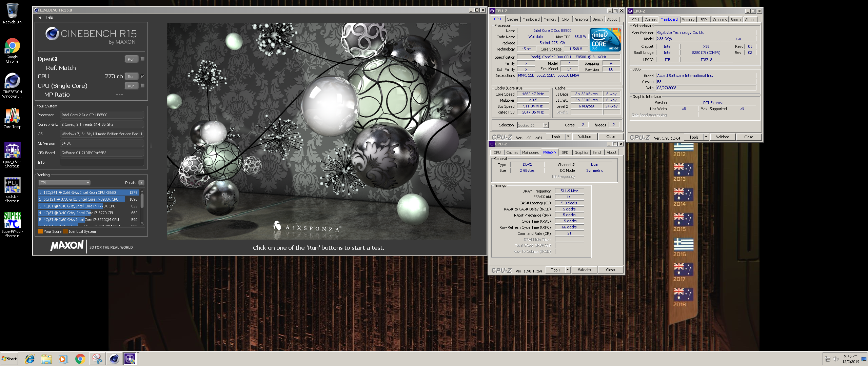The image size is (868, 366).
Task: Click the title bar icon of the CPU-Z Memory window
Action: (x=492, y=144)
